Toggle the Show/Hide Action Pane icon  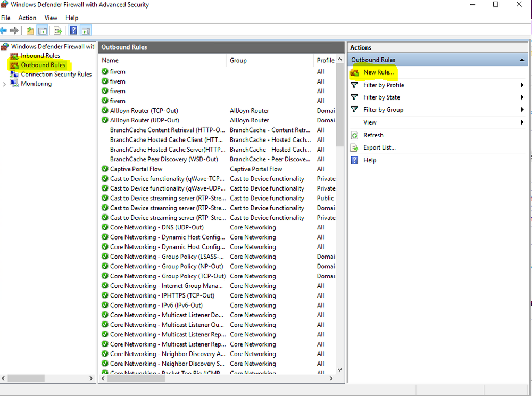tap(86, 30)
